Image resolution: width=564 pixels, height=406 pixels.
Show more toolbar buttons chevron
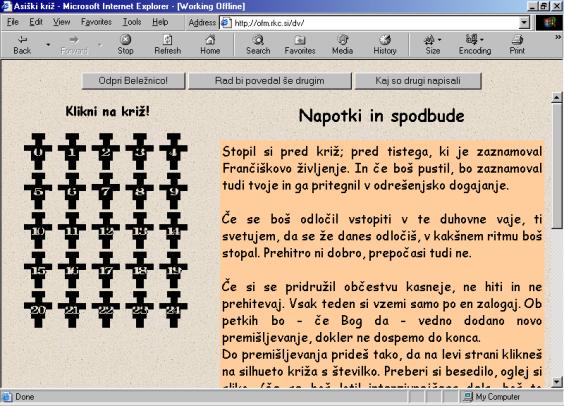[x=558, y=37]
